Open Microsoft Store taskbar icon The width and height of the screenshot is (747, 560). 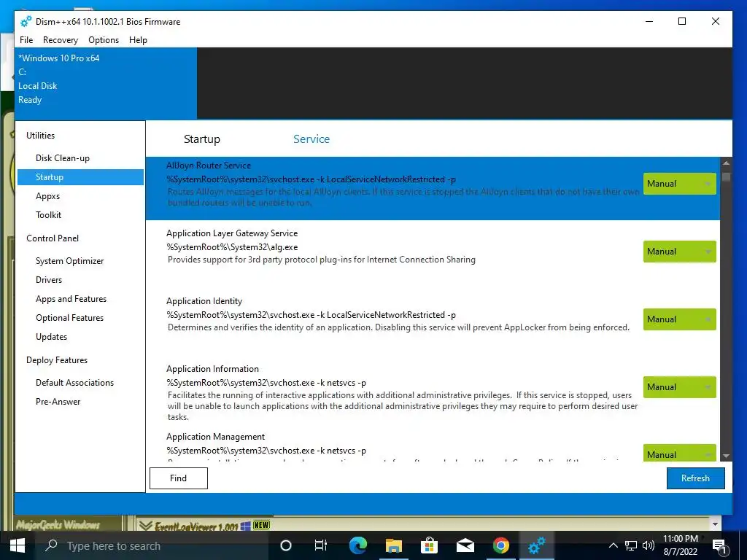429,545
